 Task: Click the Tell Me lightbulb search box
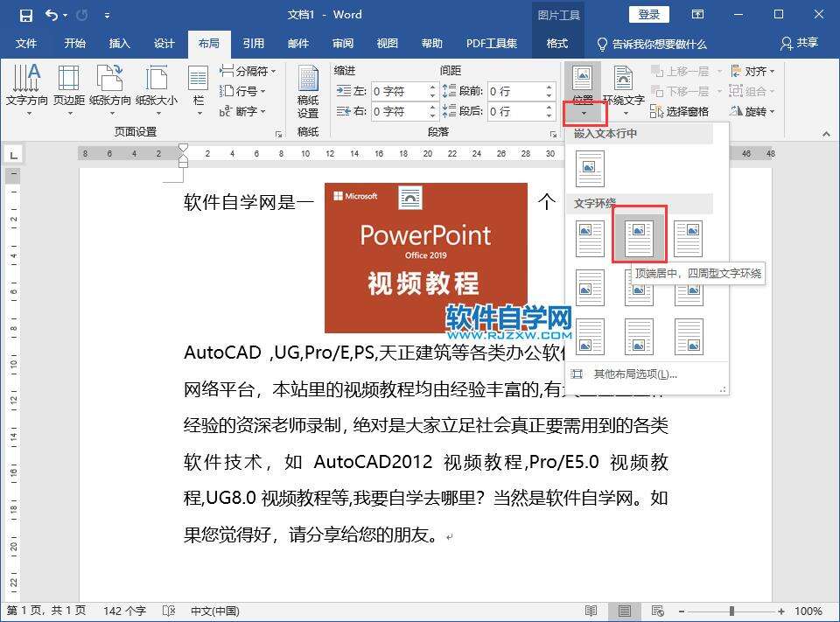pyautogui.click(x=653, y=44)
